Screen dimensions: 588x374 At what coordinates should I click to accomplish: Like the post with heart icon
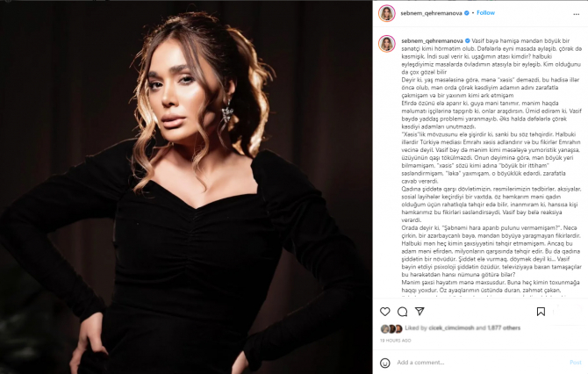pyautogui.click(x=384, y=312)
